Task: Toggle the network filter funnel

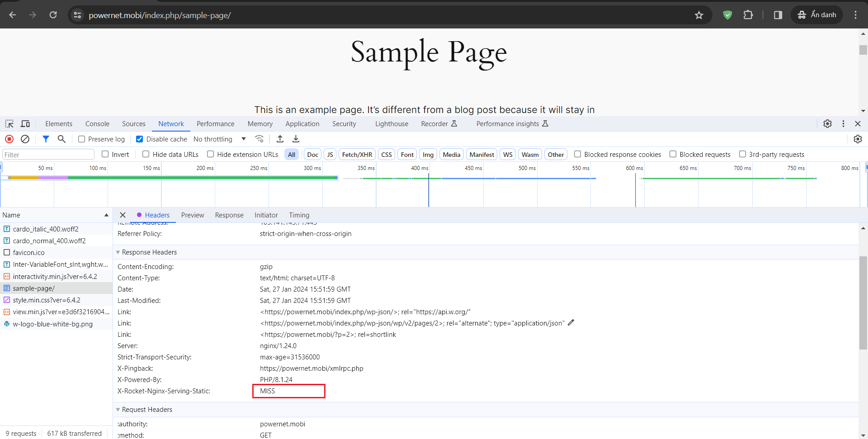Action: coord(46,139)
